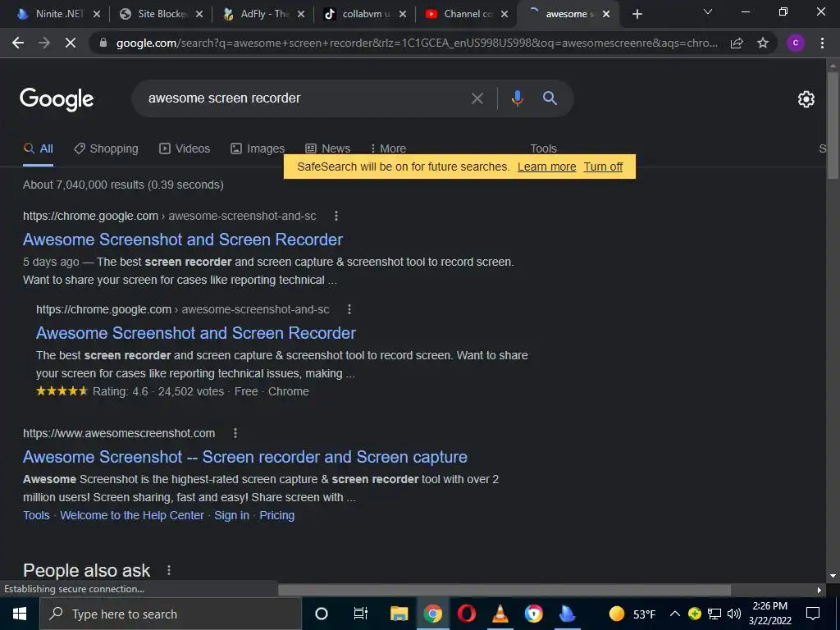This screenshot has height=630, width=840.
Task: Click the horizontal scrollbar thumb
Action: click(504, 590)
